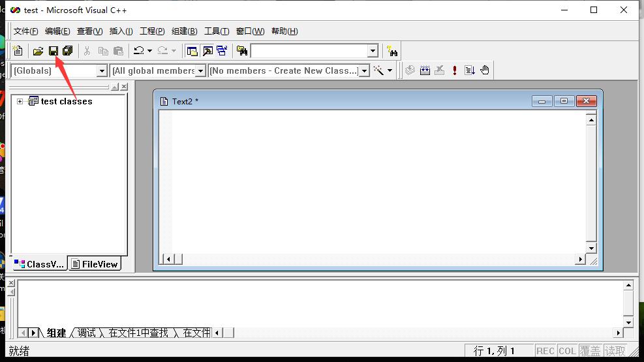Click the Search binoculars icon

pos(392,52)
